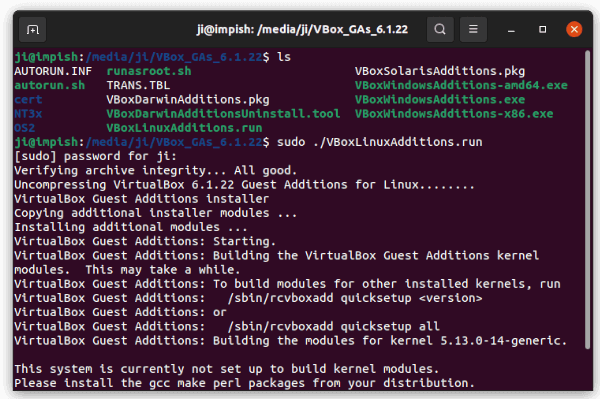Click the kernel version 5.13.0-14-generic text
600x399 pixels.
[500, 340]
